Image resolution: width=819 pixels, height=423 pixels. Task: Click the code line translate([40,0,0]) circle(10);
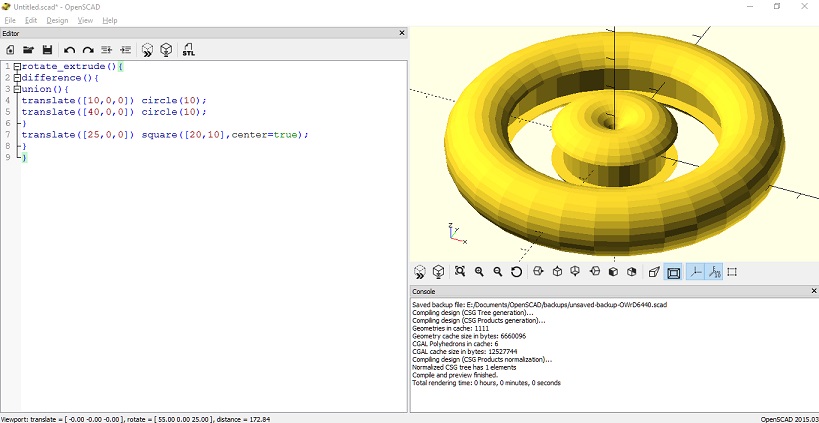(114, 112)
